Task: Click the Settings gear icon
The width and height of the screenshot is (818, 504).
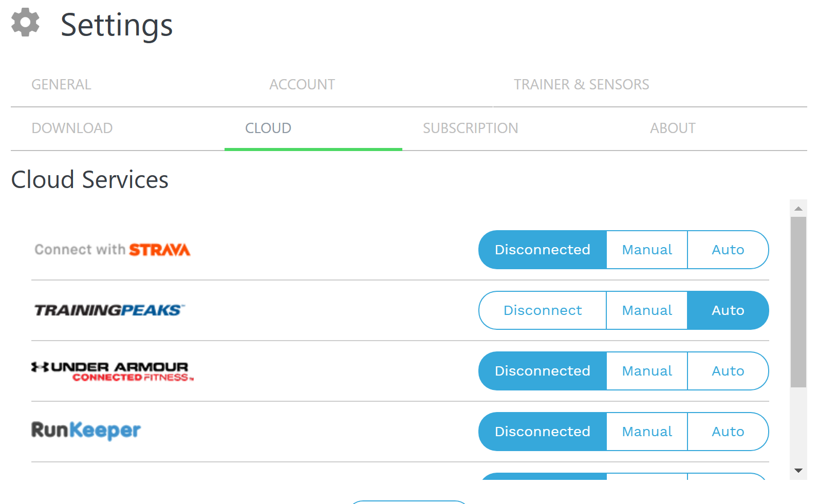Action: [x=25, y=22]
